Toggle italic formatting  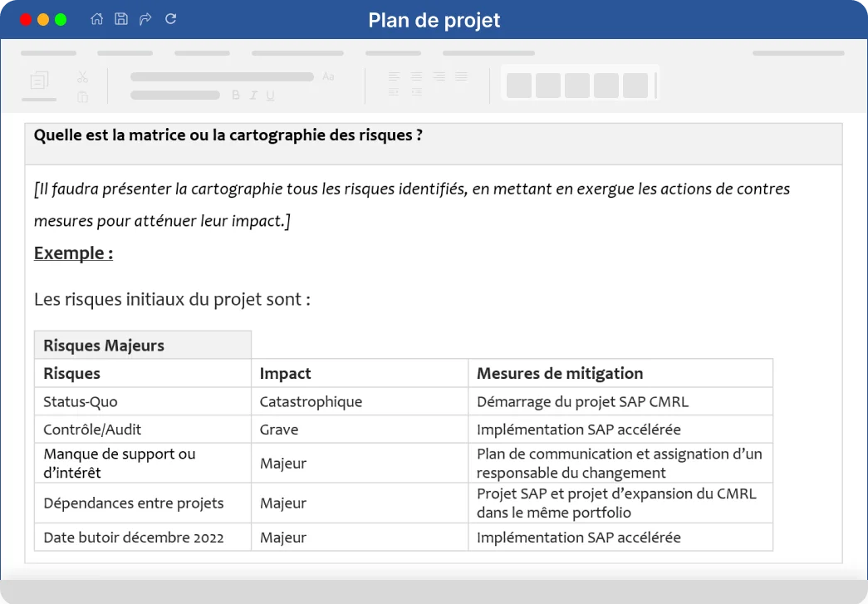(x=253, y=95)
